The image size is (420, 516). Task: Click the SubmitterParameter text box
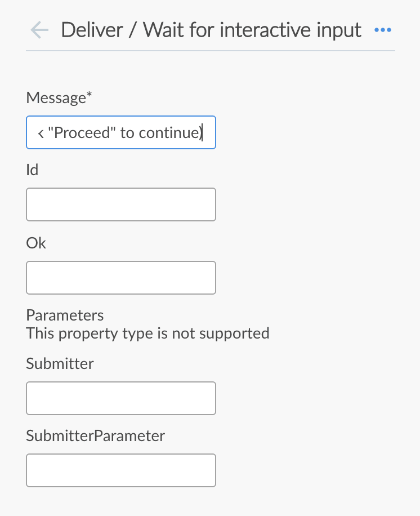coord(120,470)
